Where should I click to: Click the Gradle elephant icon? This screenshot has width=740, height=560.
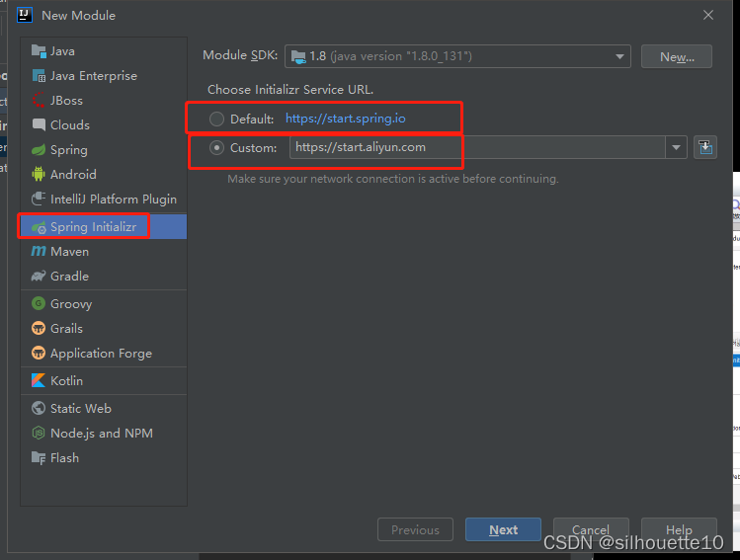[x=39, y=276]
